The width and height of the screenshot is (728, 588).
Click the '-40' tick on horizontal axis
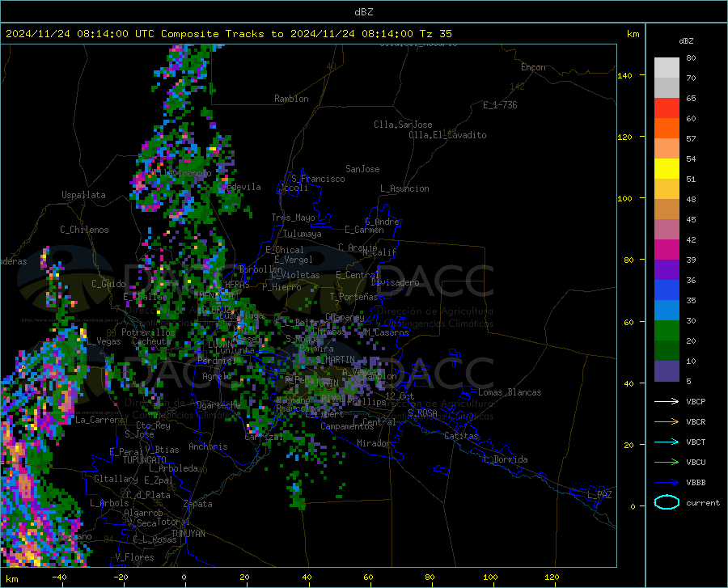59,577
